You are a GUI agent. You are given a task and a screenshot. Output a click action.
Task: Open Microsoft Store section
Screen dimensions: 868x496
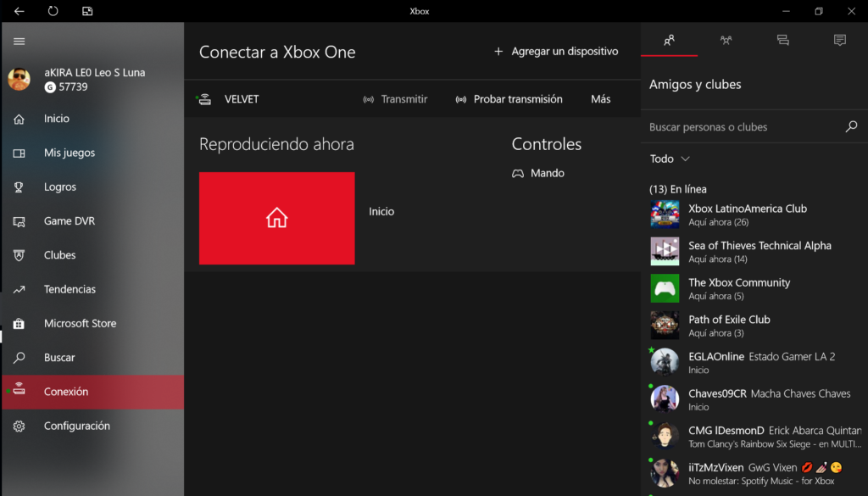pos(80,324)
